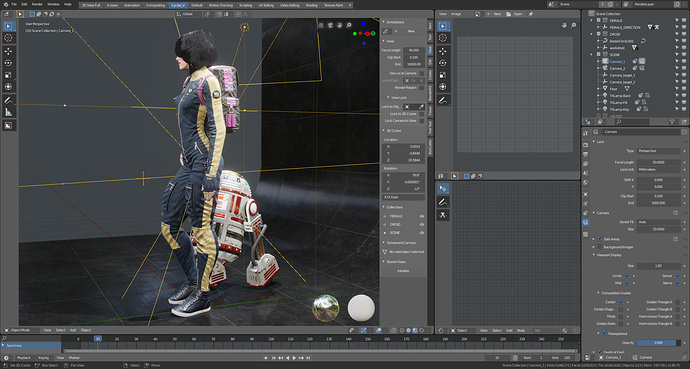Viewport: 690px width, 369px height.
Task: Click the eyedropper next to Lock to Object
Action: pyautogui.click(x=421, y=106)
